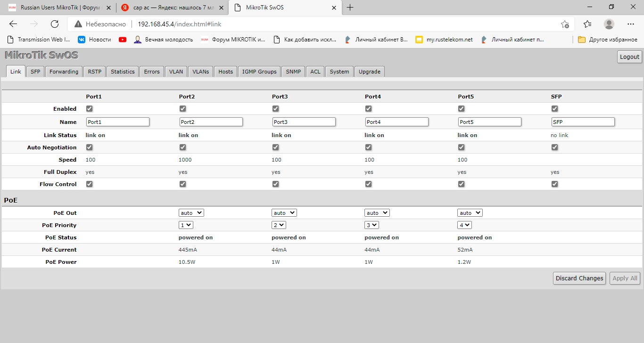Screen dimensions: 644x343
Task: Open the SNMP tab
Action: tap(293, 72)
